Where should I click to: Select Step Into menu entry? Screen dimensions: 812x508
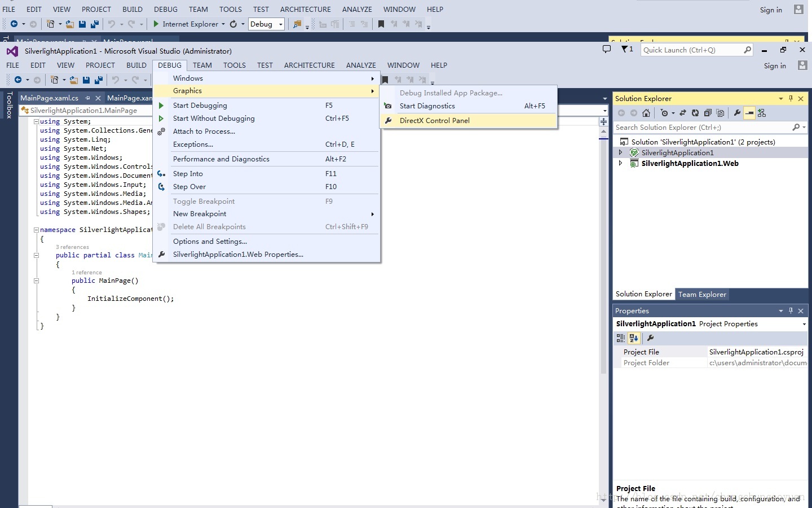[266, 174]
